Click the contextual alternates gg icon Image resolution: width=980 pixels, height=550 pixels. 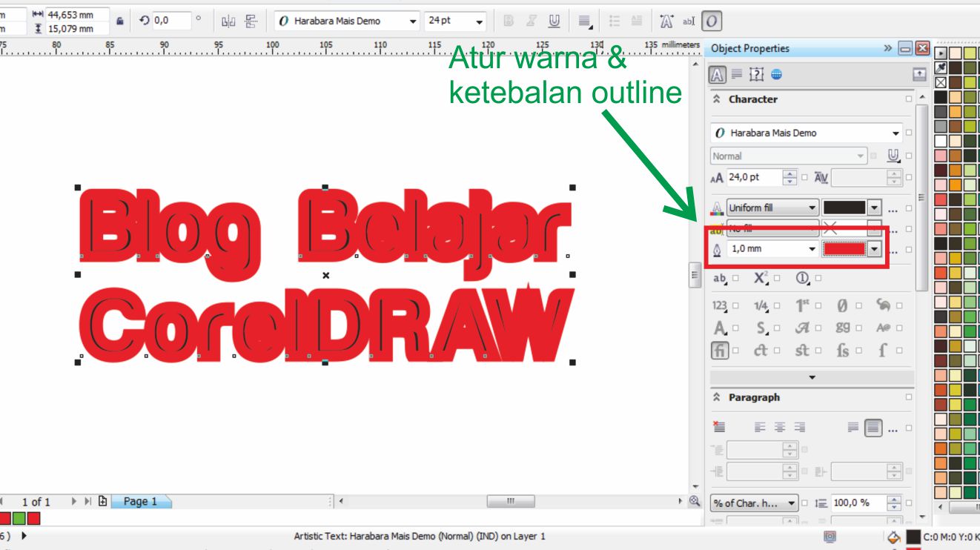point(843,328)
